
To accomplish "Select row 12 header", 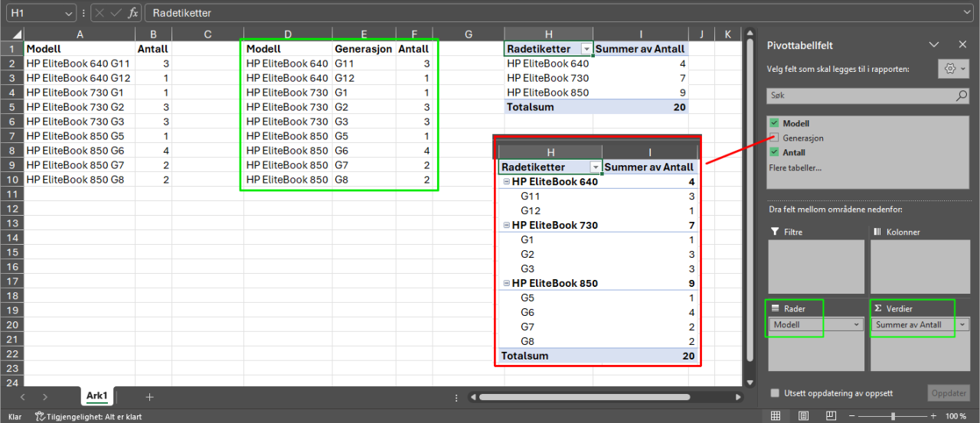I will click(x=12, y=209).
